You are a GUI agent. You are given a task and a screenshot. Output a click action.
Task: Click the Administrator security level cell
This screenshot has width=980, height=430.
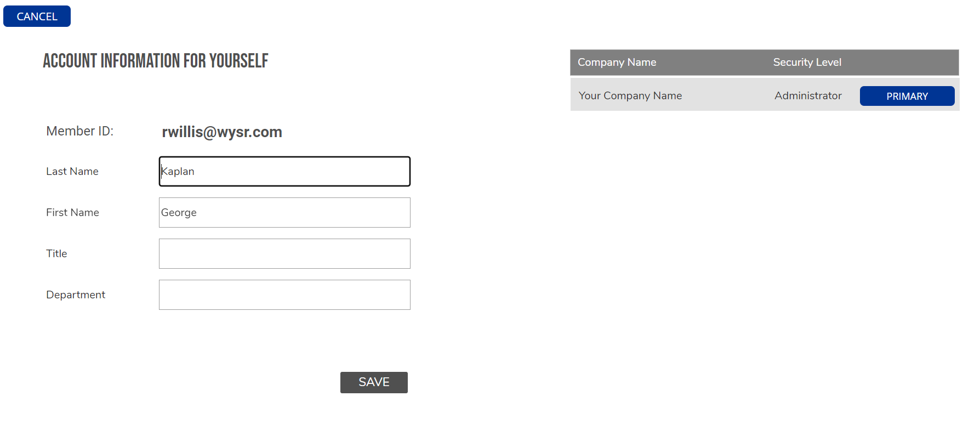(807, 96)
